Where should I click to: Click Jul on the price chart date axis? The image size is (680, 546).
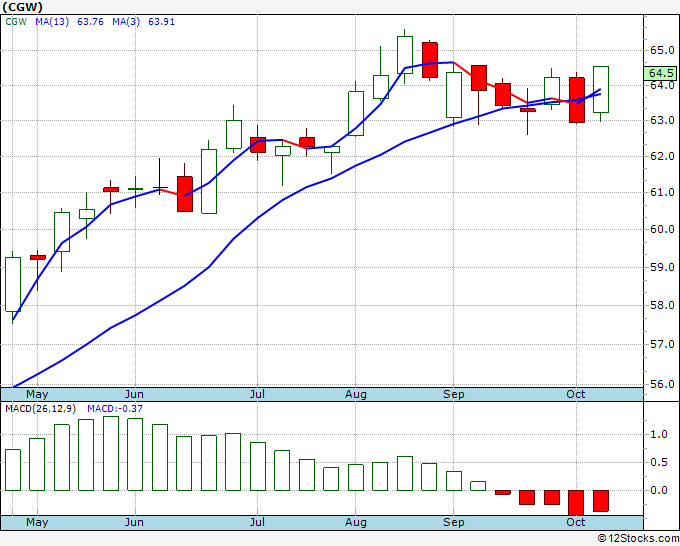[257, 394]
